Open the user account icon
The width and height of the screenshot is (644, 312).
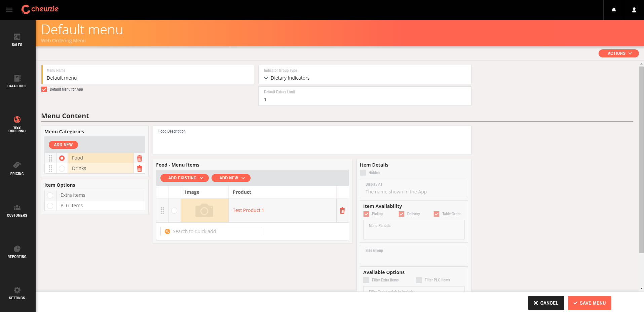click(634, 10)
